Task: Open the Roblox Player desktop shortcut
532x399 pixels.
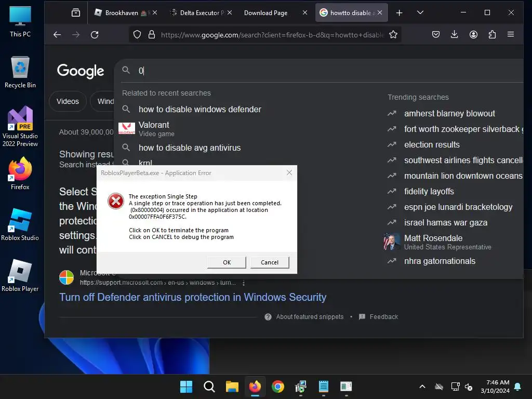Action: (x=20, y=275)
